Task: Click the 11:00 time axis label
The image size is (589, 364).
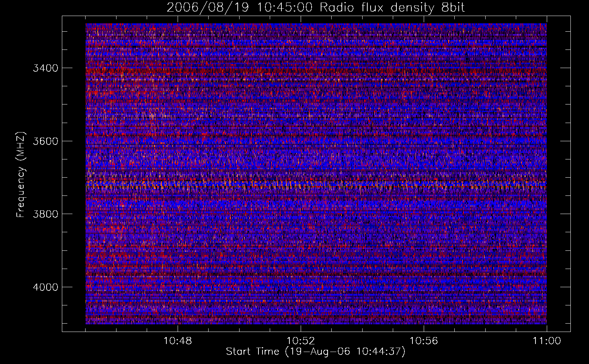Action: [x=547, y=341]
